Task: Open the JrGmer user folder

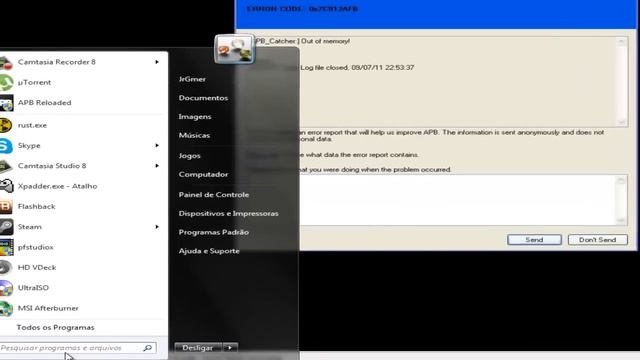Action: tap(192, 79)
